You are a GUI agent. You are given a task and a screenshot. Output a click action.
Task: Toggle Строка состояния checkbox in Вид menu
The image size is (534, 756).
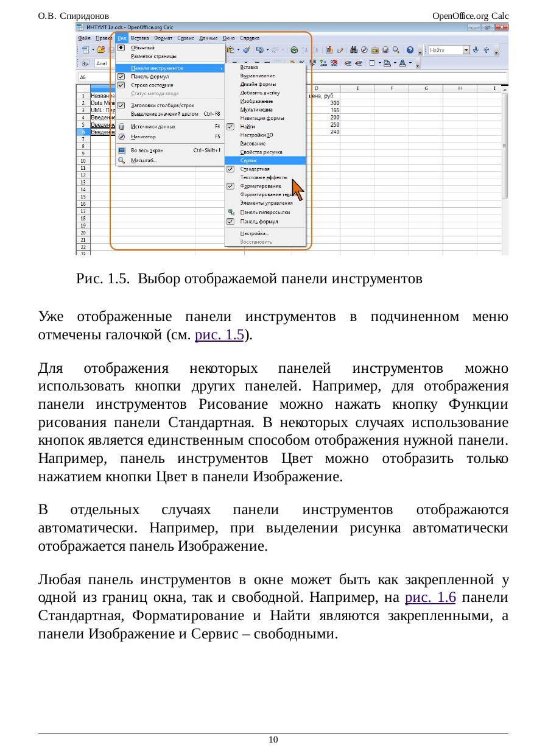pyautogui.click(x=121, y=85)
